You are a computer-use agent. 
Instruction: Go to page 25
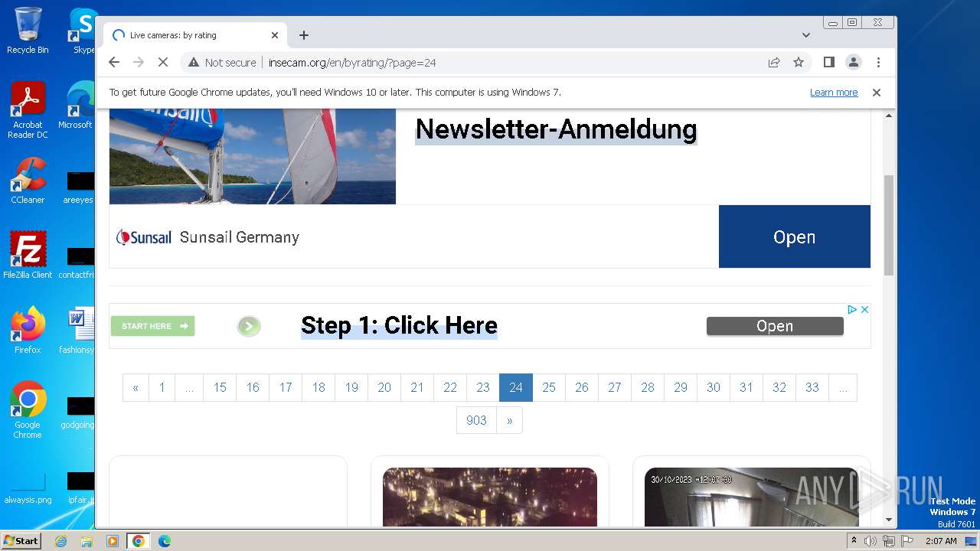tap(549, 387)
